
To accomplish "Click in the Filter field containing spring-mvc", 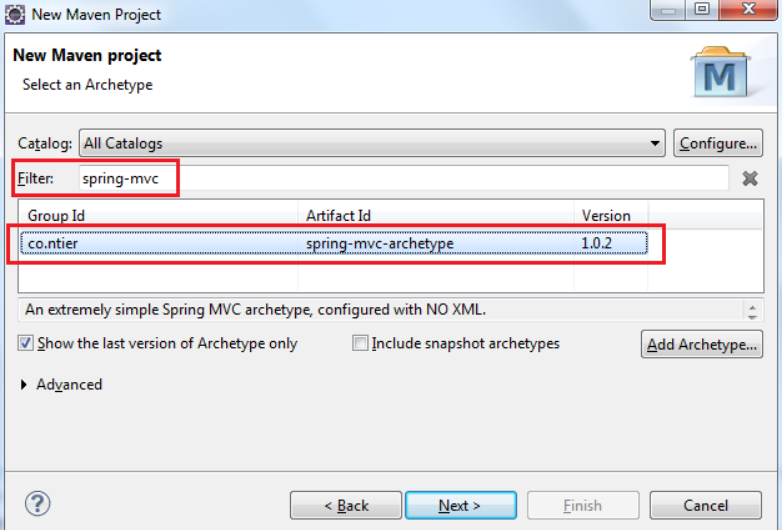I will [x=403, y=178].
